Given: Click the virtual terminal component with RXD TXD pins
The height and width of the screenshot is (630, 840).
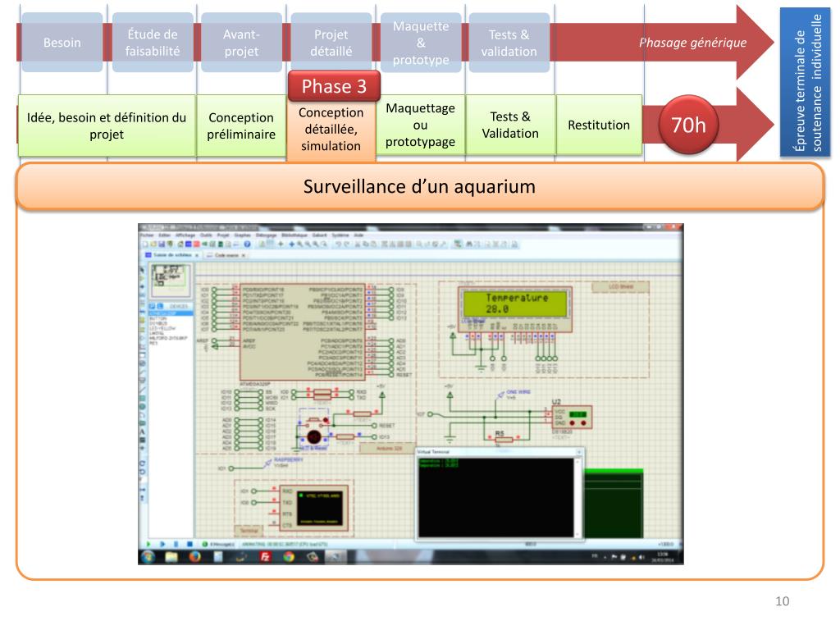Looking at the screenshot, I should coord(314,507).
